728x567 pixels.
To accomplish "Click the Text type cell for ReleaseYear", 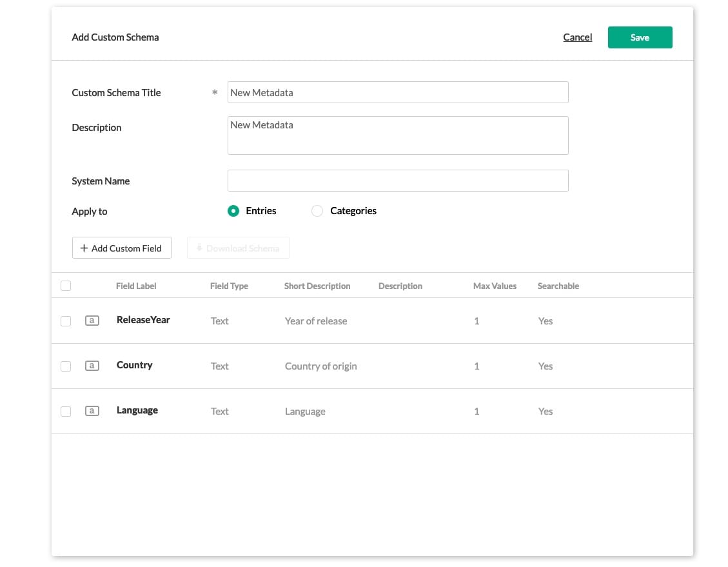I will [x=220, y=321].
